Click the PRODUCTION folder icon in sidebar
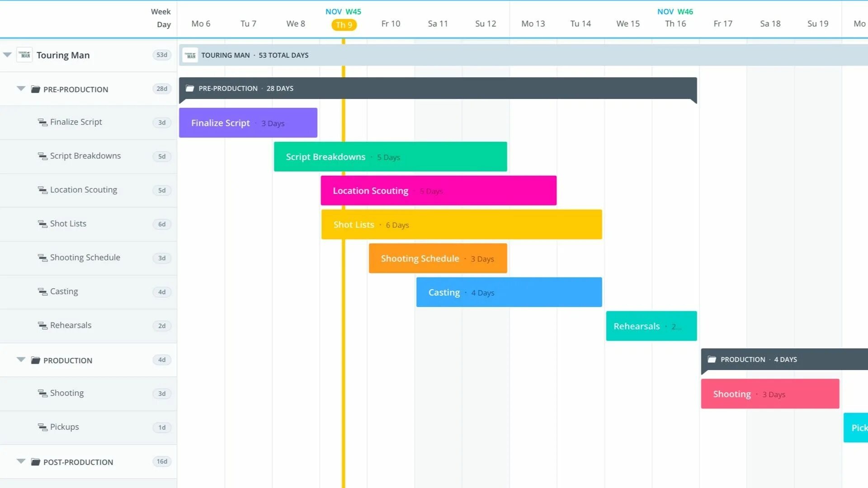The width and height of the screenshot is (868, 488). coord(35,360)
